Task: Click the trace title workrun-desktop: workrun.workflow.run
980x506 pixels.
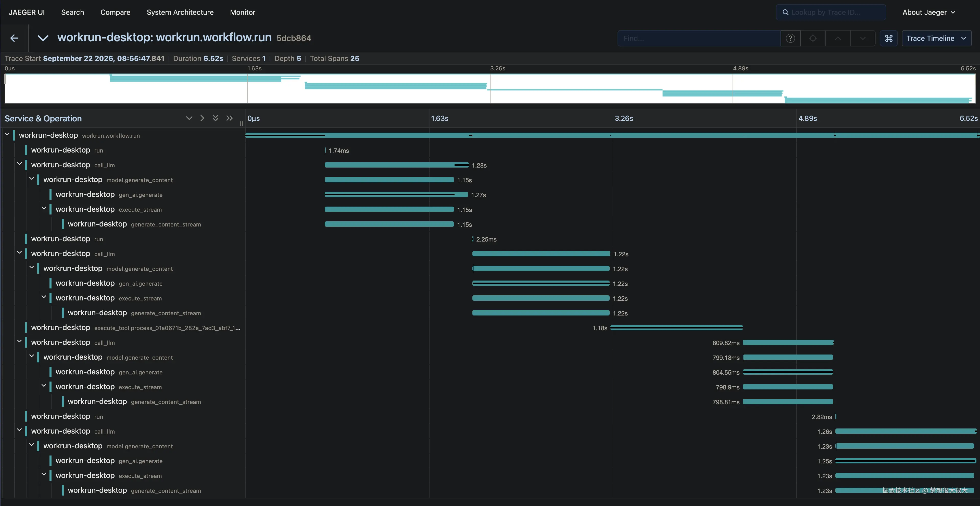Action: tap(164, 38)
